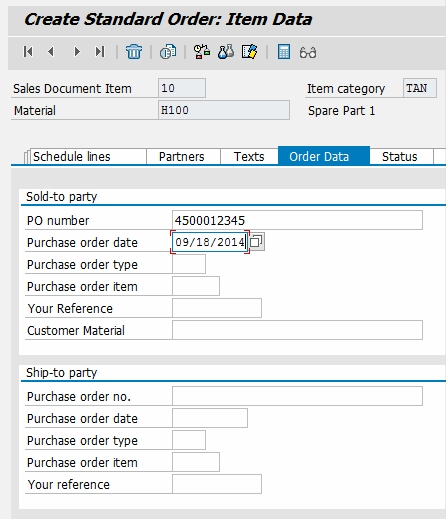Jump to last item icon
This screenshot has width=446, height=519.
tap(100, 52)
